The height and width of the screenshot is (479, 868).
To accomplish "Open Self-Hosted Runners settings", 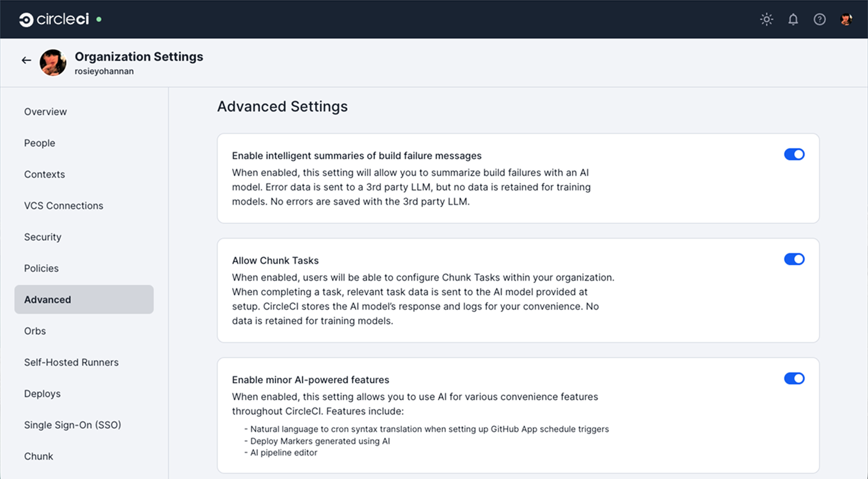I will [x=71, y=362].
